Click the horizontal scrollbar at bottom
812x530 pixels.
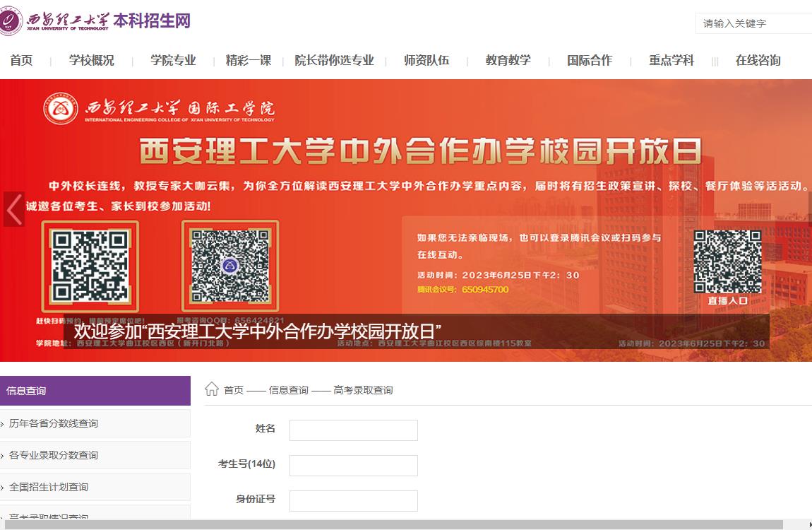(x=393, y=524)
